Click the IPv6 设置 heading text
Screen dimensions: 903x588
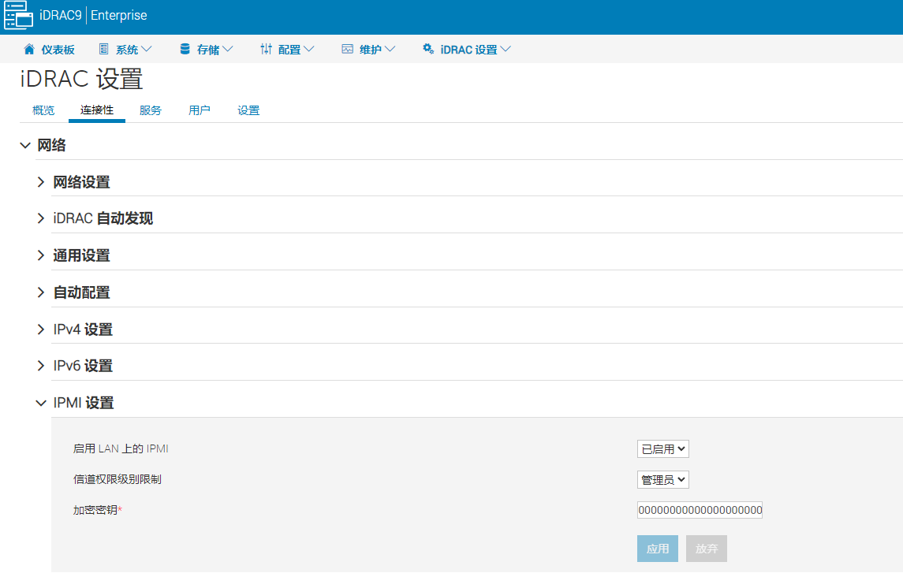(x=83, y=366)
